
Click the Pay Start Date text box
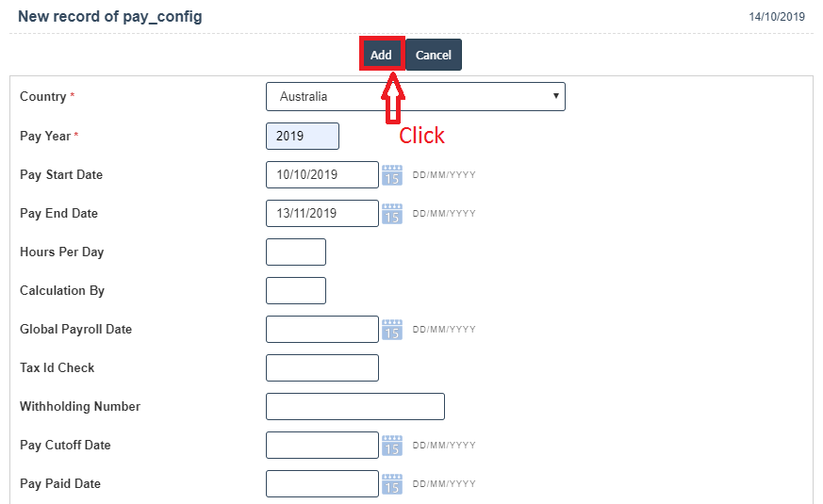click(321, 175)
